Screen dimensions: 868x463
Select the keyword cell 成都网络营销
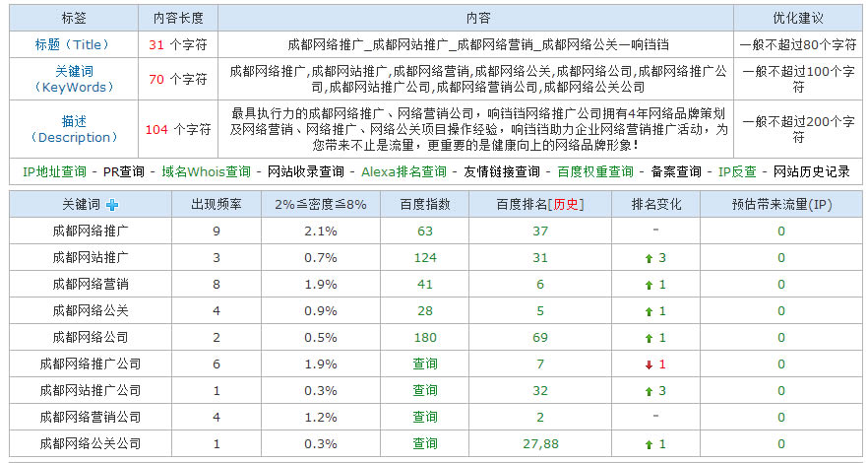[x=91, y=284]
